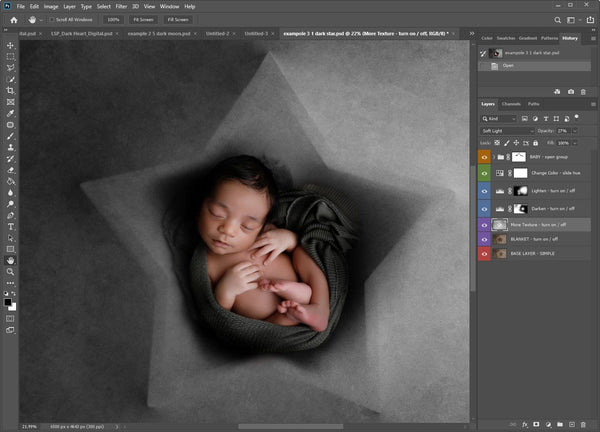Select the Type tool
The image size is (600, 432).
tap(10, 226)
